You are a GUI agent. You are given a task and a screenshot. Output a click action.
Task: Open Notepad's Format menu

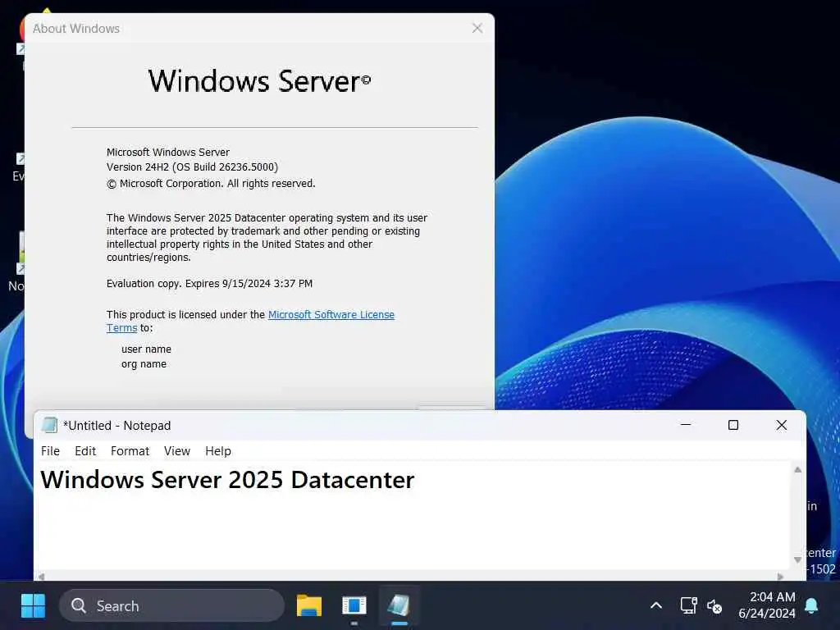click(130, 451)
